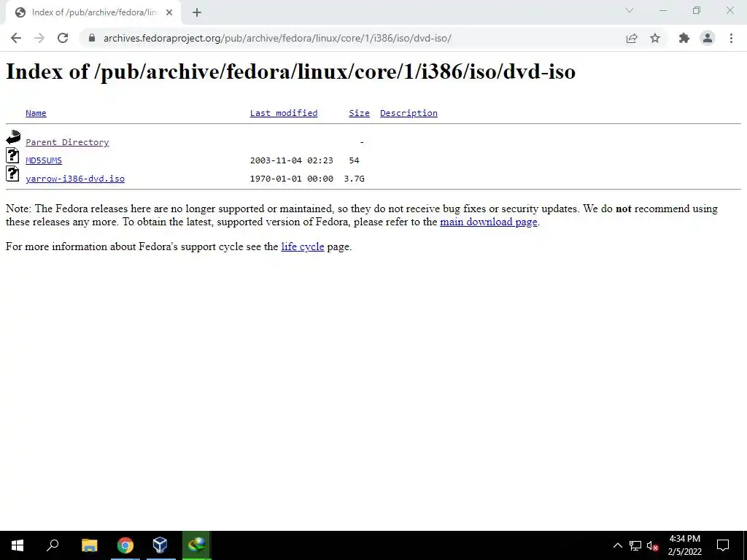This screenshot has height=560, width=747.
Task: Show hidden system tray icons
Action: pos(617,545)
